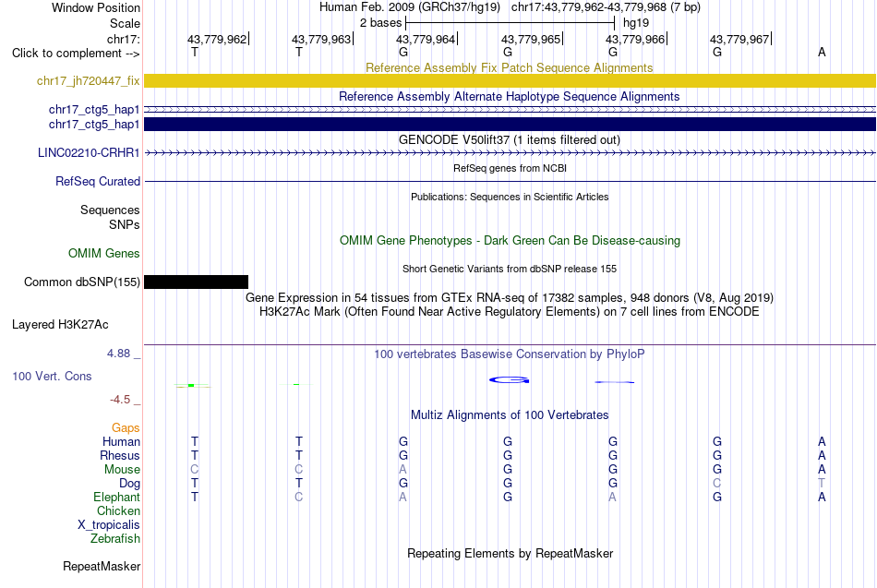Image resolution: width=877 pixels, height=588 pixels.
Task: Click the Common dbSNP(155) label
Action: [82, 282]
